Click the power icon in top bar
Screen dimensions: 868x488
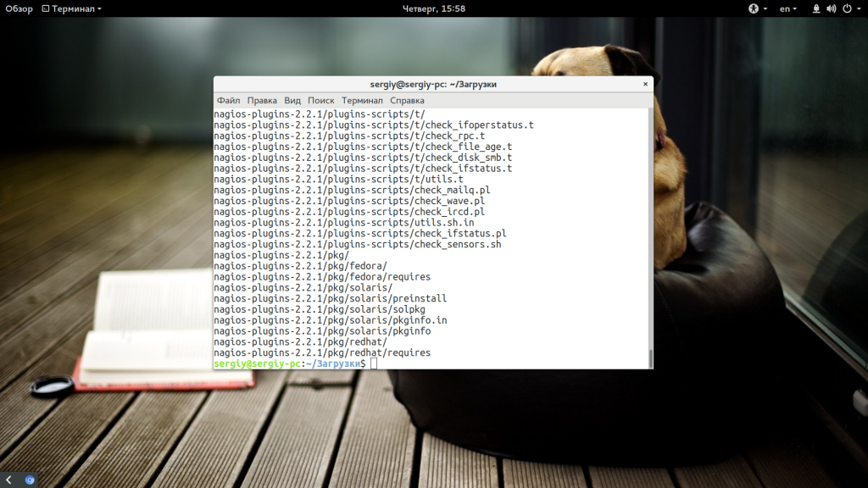click(x=847, y=8)
